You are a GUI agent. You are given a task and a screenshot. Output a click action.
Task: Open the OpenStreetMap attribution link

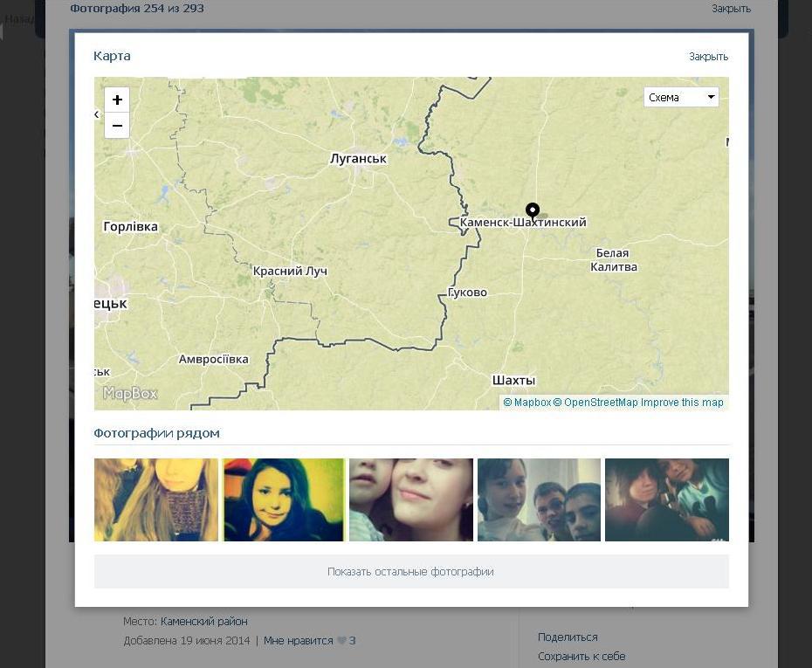601,403
